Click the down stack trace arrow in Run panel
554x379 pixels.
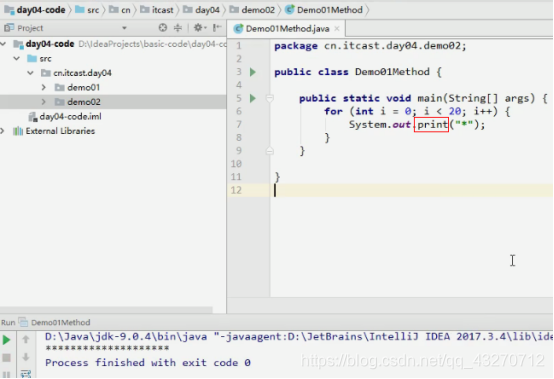26,357
